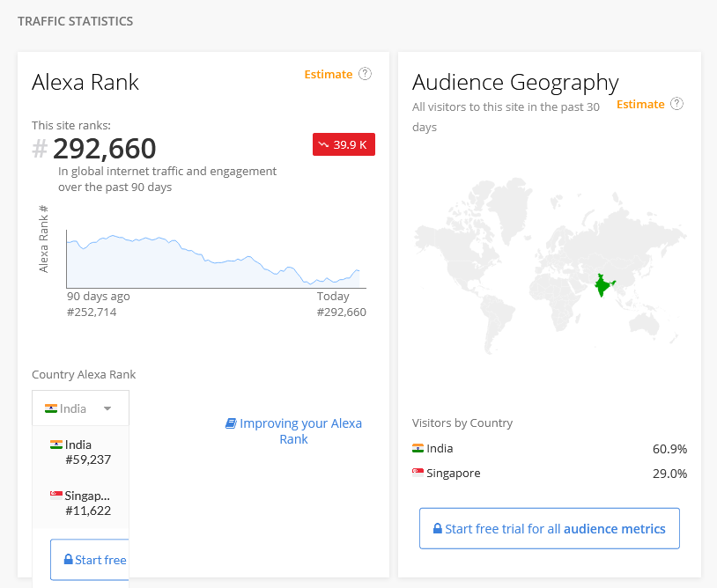Open the Country Alexa Rank India selector

[80, 408]
